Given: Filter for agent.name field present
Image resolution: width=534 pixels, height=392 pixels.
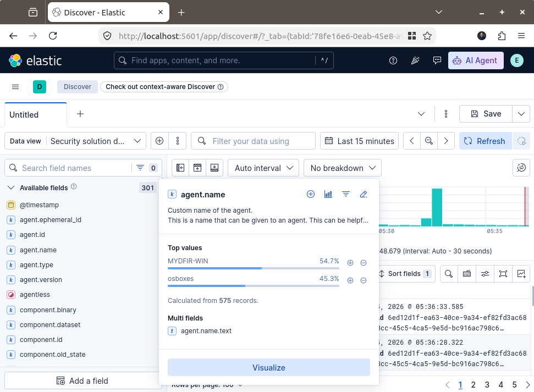Looking at the screenshot, I should tap(346, 194).
